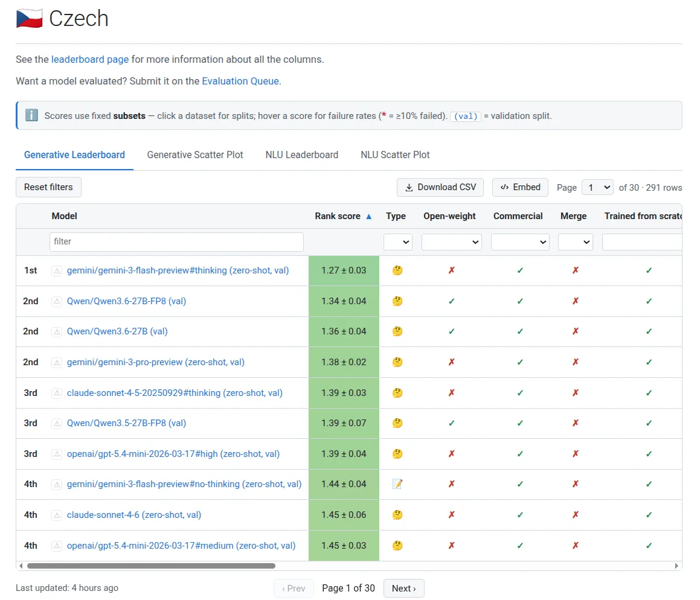Click the warning icon beside gemini-3-pro-preview
Screen dimensions: 700x600
(x=57, y=363)
